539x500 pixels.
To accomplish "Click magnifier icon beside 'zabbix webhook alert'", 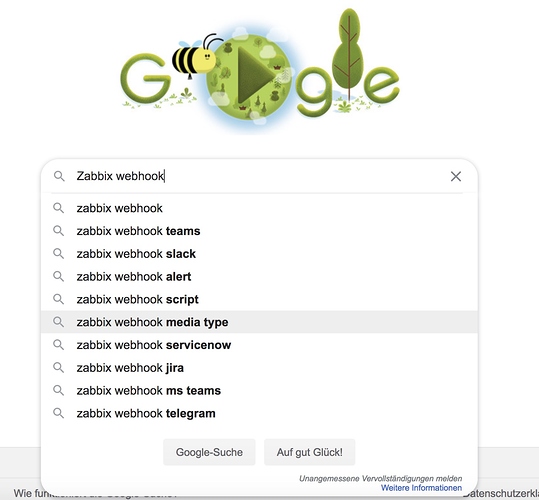I will (x=58, y=276).
